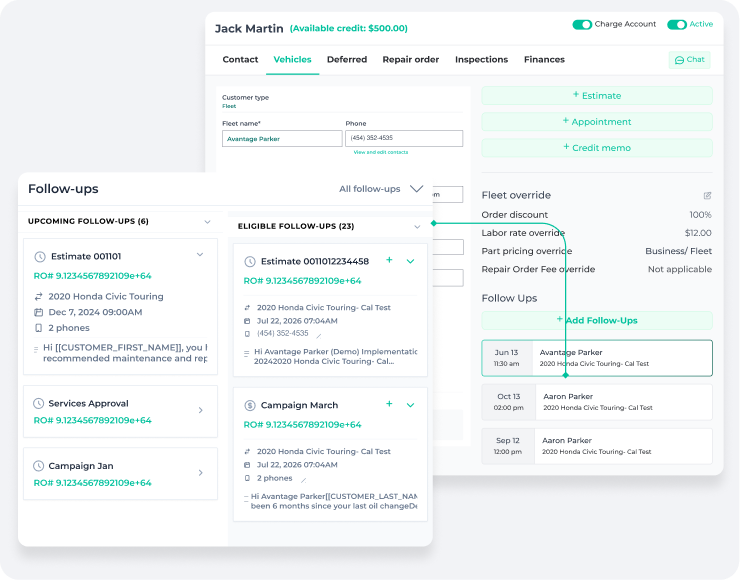The width and height of the screenshot is (740, 580).
Task: Click the Add Follow-Ups button
Action: (x=597, y=320)
